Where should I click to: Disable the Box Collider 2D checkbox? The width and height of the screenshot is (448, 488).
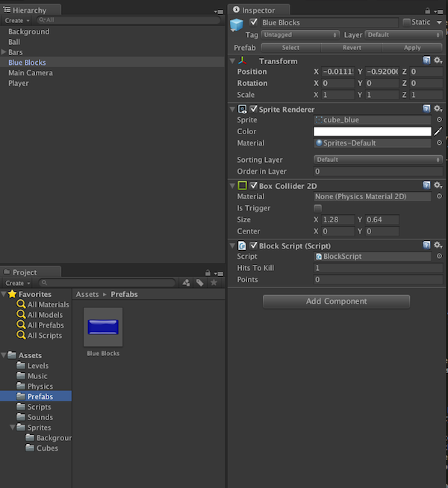click(x=254, y=186)
